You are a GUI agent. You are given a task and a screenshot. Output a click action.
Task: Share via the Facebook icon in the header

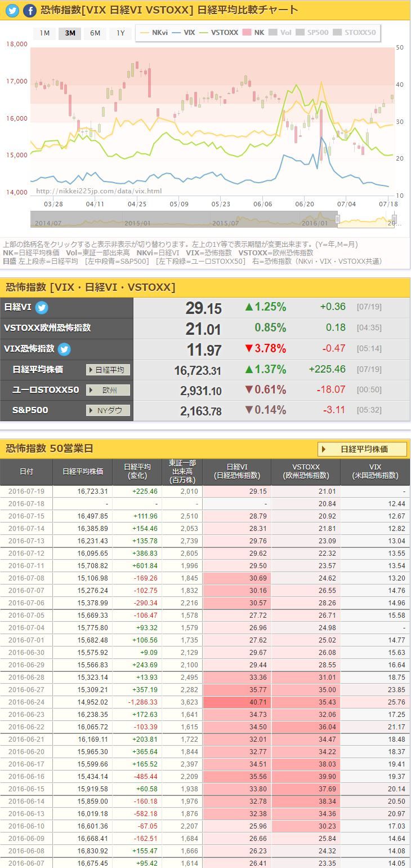pyautogui.click(x=29, y=10)
